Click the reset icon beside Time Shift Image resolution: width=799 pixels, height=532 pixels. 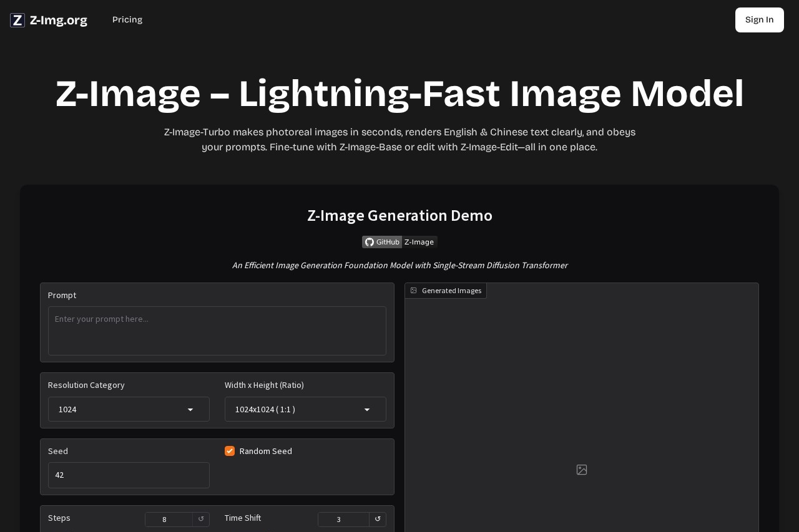tap(378, 519)
